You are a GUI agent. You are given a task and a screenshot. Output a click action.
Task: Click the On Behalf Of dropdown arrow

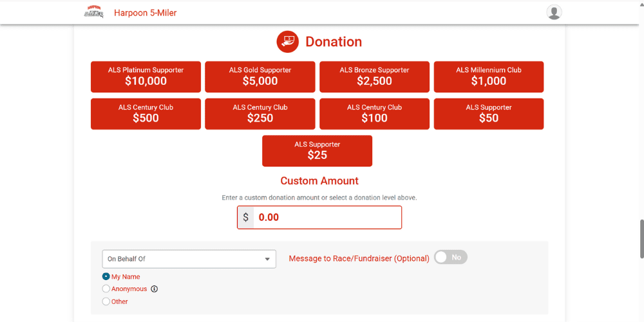tap(267, 259)
